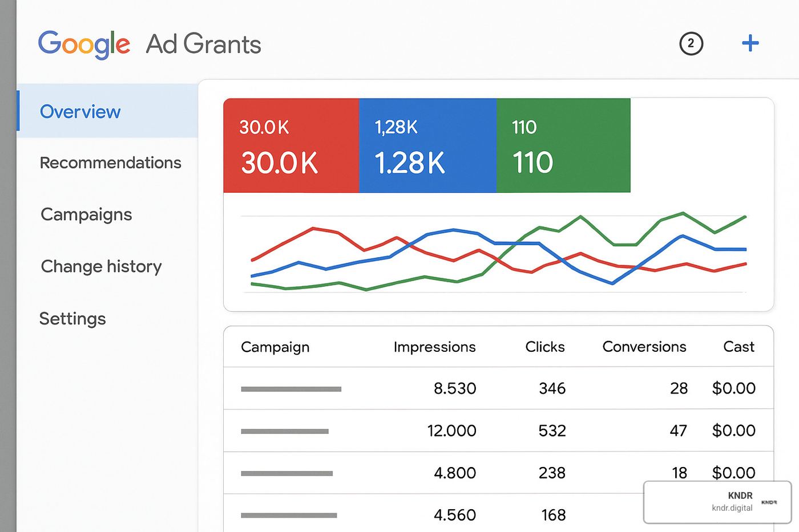799x532 pixels.
Task: Select Change history in the sidebar
Action: click(101, 266)
